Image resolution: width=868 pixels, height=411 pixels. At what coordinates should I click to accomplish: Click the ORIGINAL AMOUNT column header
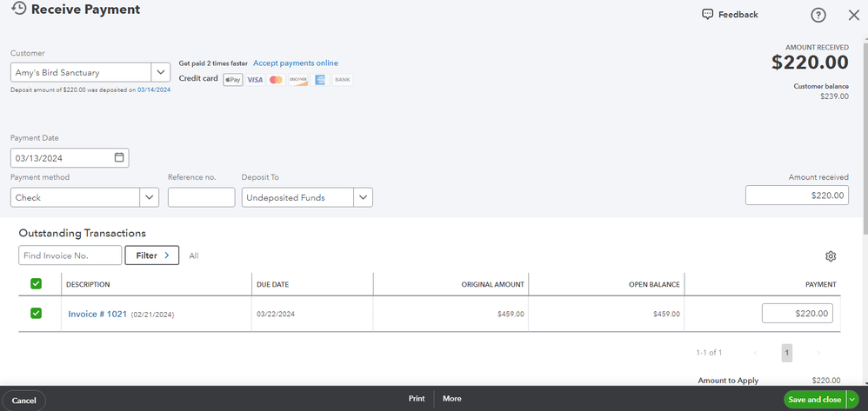tap(492, 284)
